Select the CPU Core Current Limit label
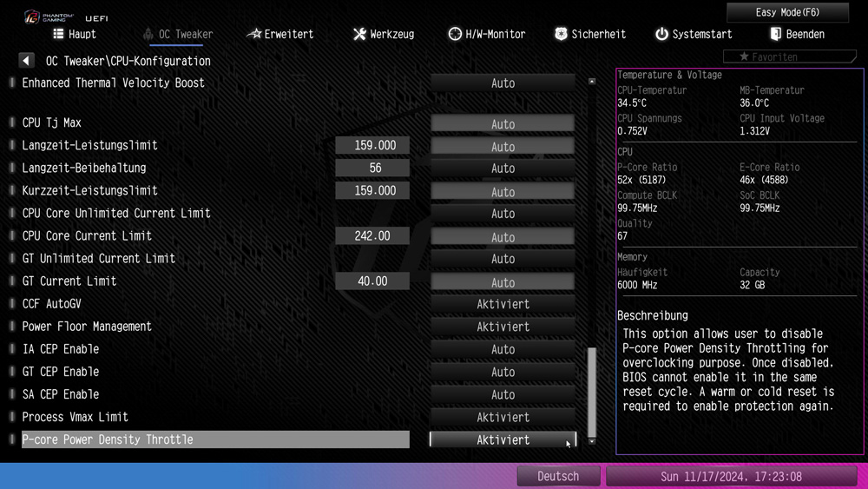The width and height of the screenshot is (868, 489). pos(88,236)
